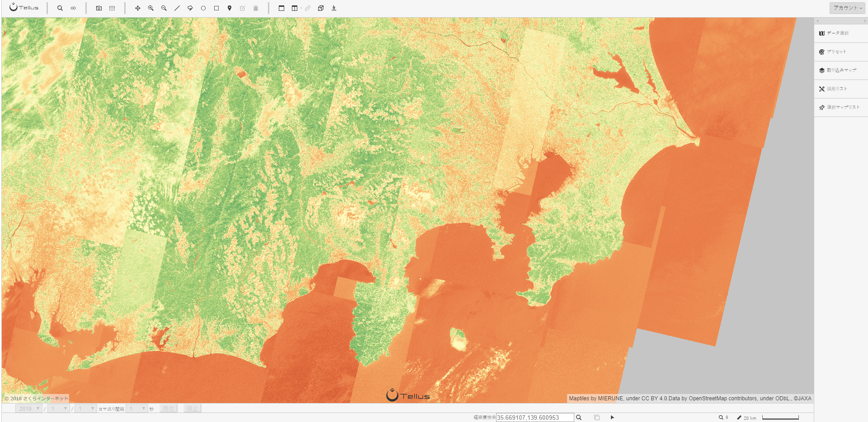Click the trash delete shape icon

pyautogui.click(x=256, y=8)
